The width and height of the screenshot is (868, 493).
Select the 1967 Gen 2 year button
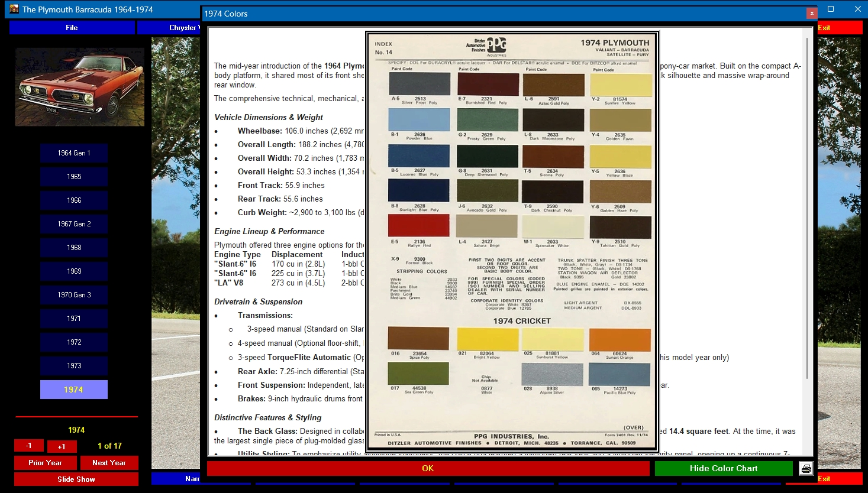(x=74, y=224)
